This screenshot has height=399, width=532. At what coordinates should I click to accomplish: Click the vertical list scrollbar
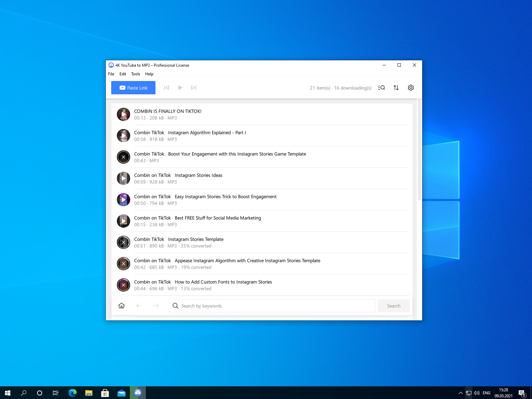click(419, 150)
